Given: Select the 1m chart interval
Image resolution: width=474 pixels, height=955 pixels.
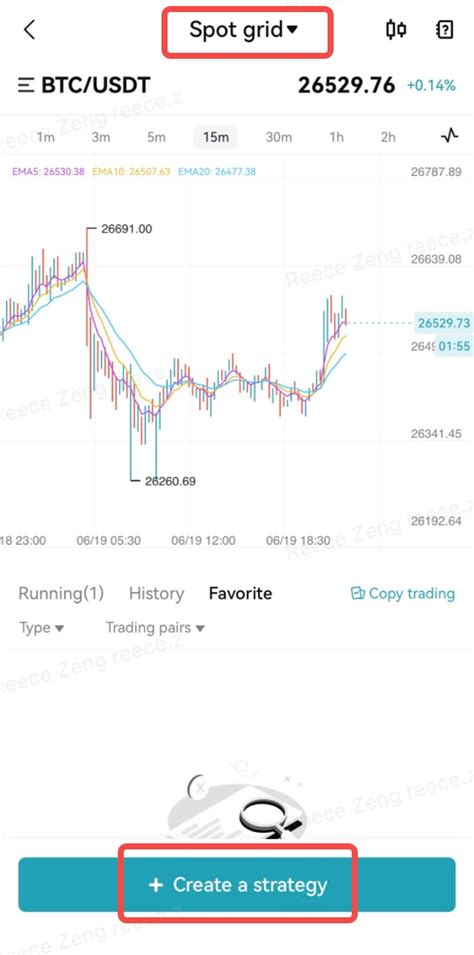Looking at the screenshot, I should [46, 137].
